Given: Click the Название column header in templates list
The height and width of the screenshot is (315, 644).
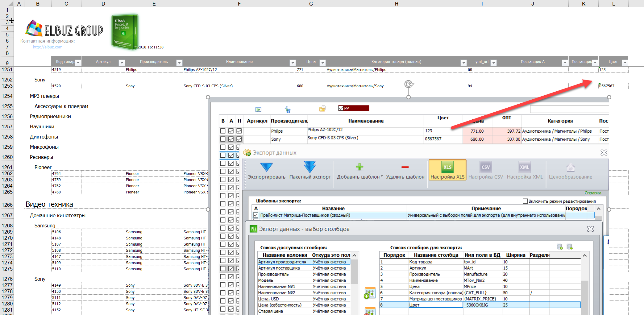Looking at the screenshot, I should click(333, 208).
